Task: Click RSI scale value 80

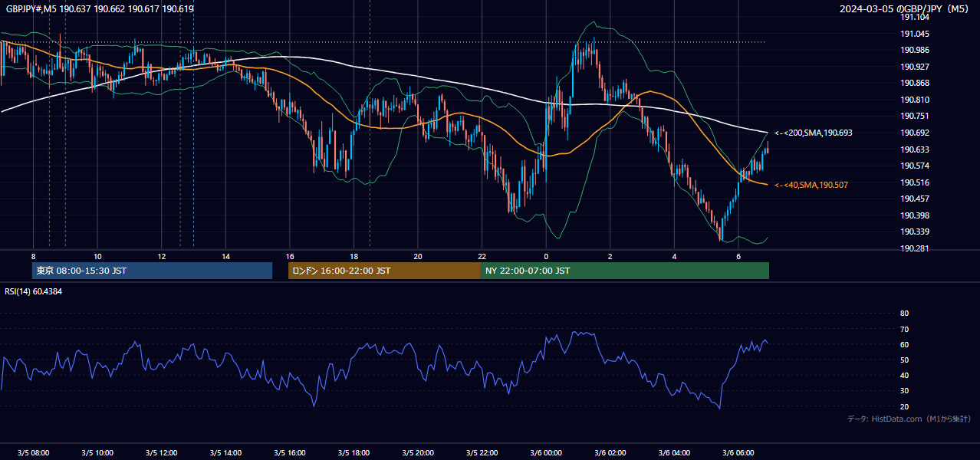Action: click(x=904, y=314)
